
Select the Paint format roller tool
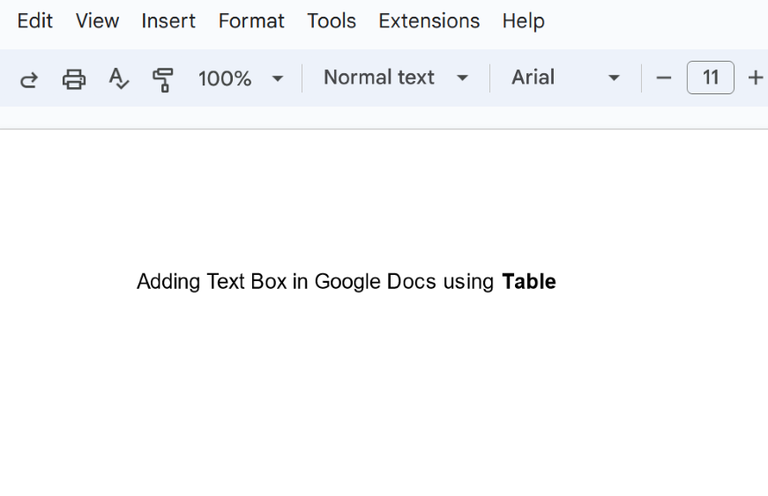(x=163, y=79)
